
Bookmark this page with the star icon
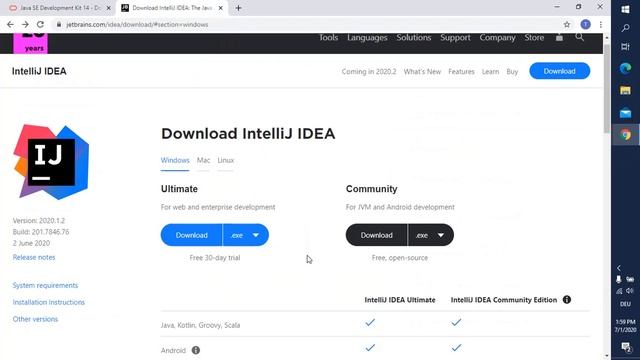click(x=567, y=24)
